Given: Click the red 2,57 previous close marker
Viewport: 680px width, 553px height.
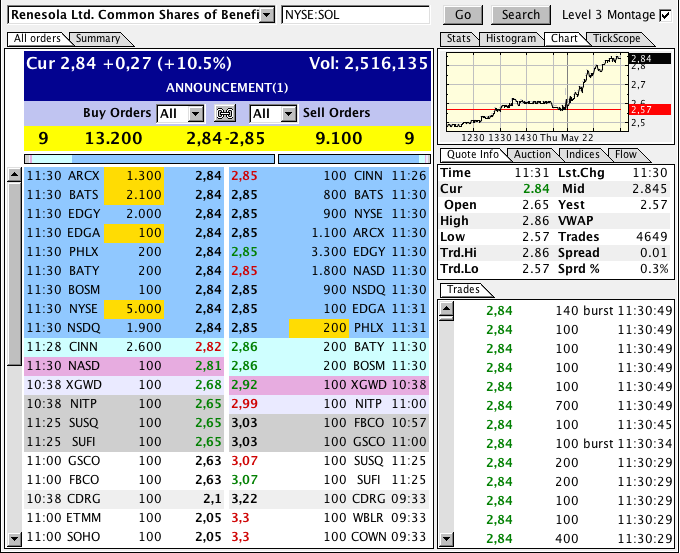Looking at the screenshot, I should (649, 109).
